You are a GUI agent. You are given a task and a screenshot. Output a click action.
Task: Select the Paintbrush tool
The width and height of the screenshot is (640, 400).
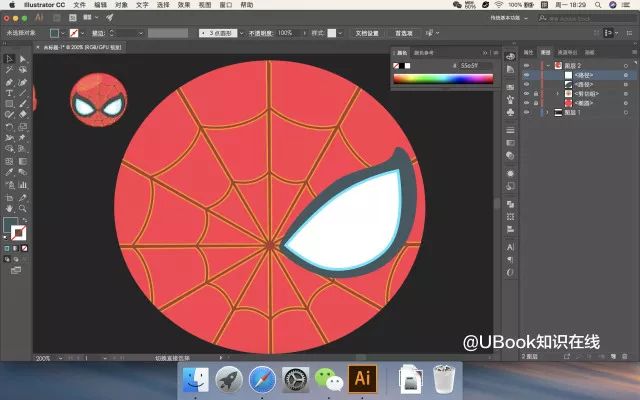[23, 104]
